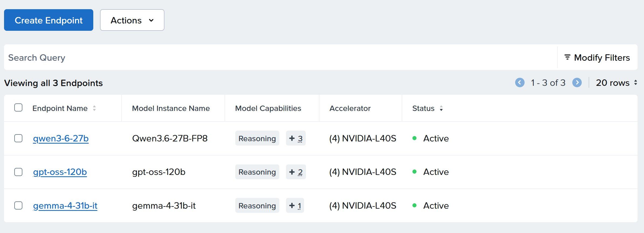The image size is (644, 233).
Task: Click the NVIDIA-L40S accelerator for gpt-oss-120b
Action: point(363,172)
